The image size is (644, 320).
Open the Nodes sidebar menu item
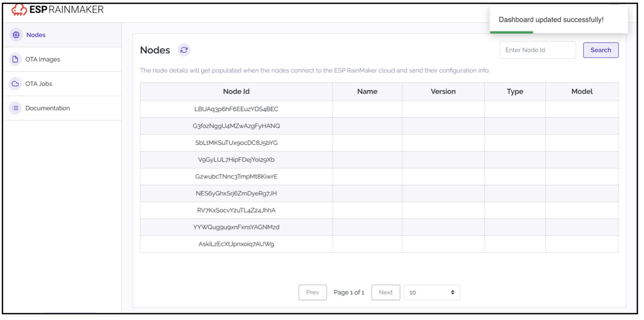[x=62, y=35]
